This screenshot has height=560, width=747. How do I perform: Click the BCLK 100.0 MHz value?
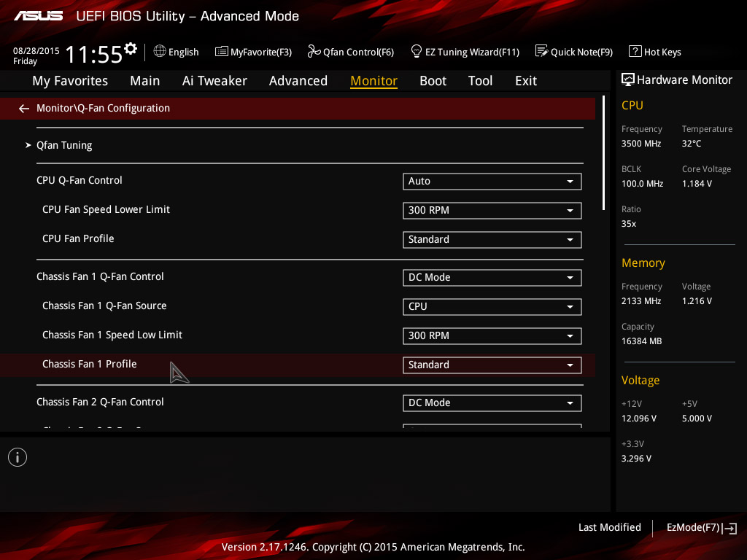tap(642, 184)
